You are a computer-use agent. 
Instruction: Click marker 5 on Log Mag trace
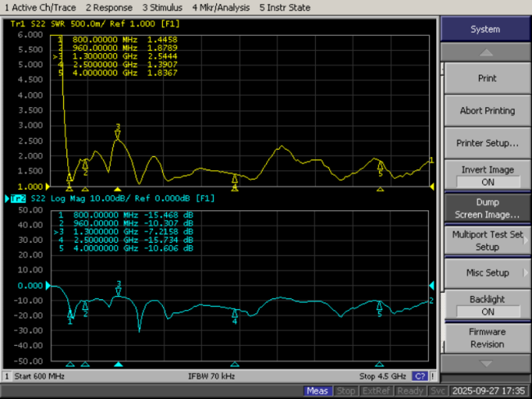point(379,309)
